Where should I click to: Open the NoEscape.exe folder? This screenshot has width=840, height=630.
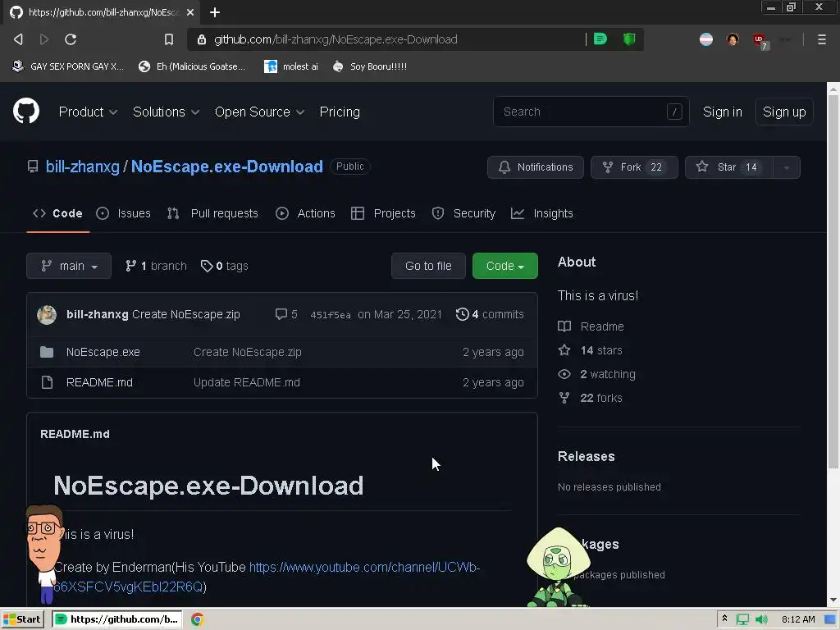pyautogui.click(x=103, y=352)
